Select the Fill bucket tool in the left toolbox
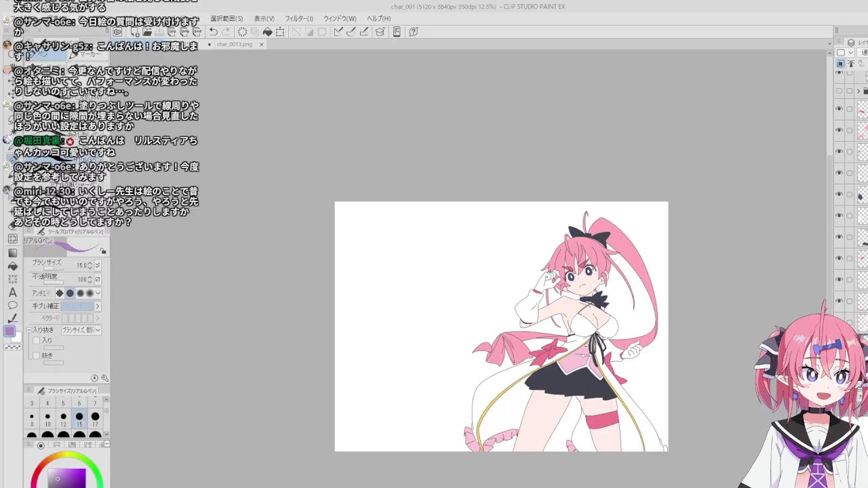This screenshot has width=868, height=488. tap(12, 266)
